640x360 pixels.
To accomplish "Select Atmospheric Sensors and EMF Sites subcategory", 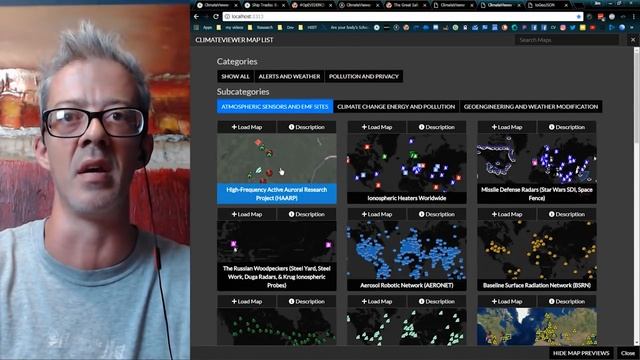I will click(x=275, y=107).
